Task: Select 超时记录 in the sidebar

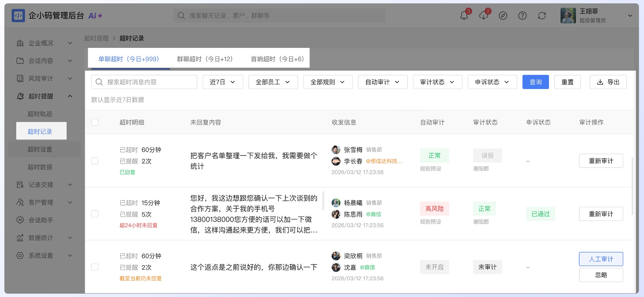Action: pos(41,131)
